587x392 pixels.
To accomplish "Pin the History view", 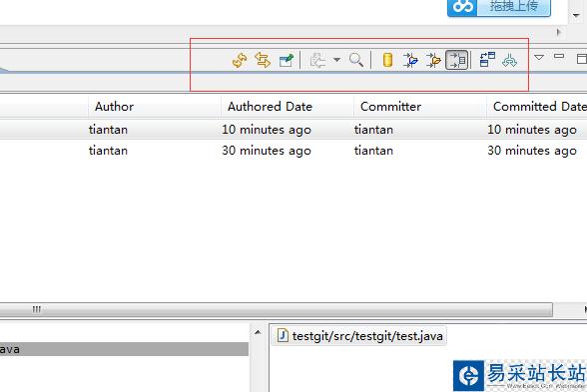I will [287, 60].
